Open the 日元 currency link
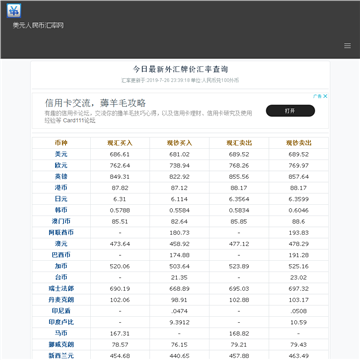This screenshot has width=360, height=360. click(x=61, y=199)
